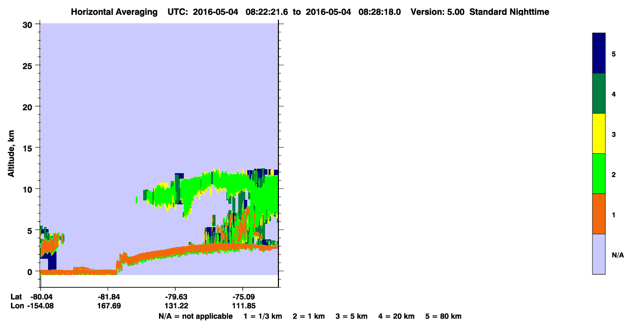The height and width of the screenshot is (330, 644).
Task: Click the 'Version: 5.00' text
Action: click(437, 12)
